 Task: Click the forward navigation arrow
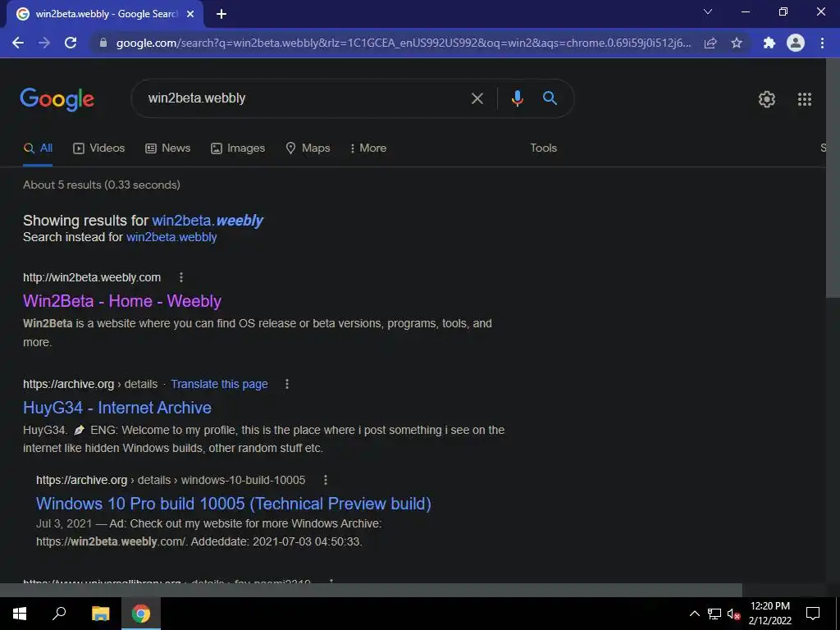(x=44, y=43)
